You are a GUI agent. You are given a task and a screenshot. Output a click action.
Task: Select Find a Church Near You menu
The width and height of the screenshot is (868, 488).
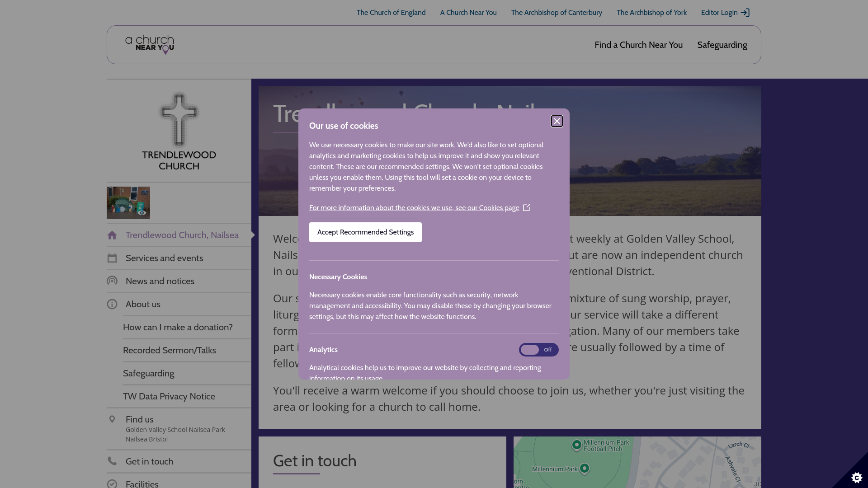click(x=638, y=45)
